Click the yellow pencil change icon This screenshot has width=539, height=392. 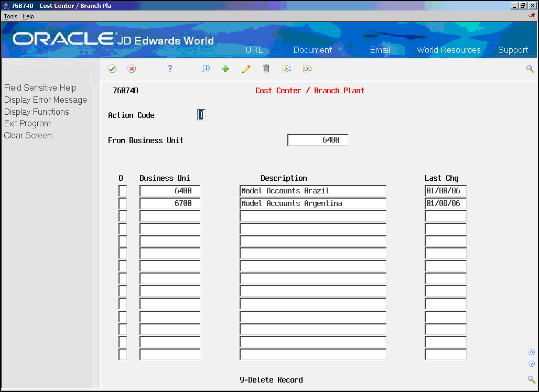[x=246, y=69]
